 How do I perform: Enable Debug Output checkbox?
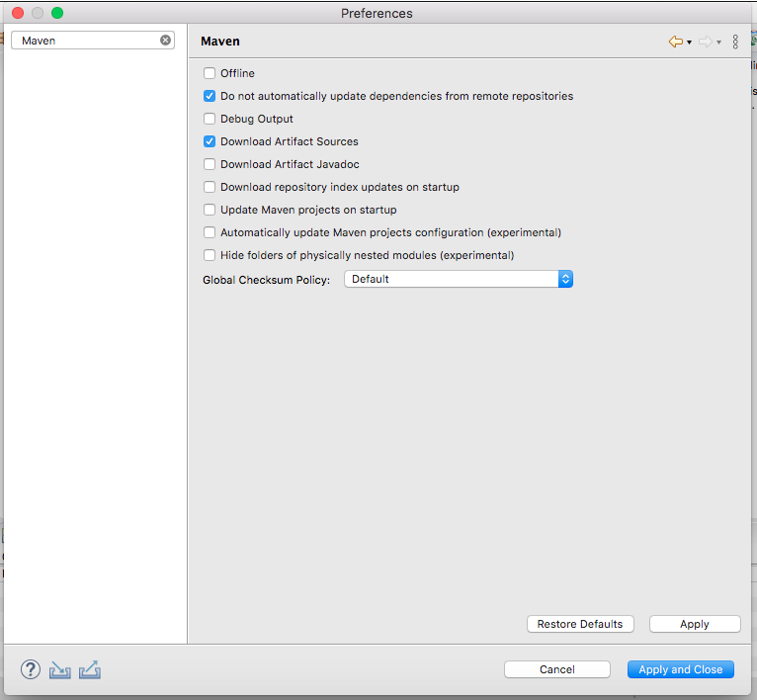tap(210, 119)
